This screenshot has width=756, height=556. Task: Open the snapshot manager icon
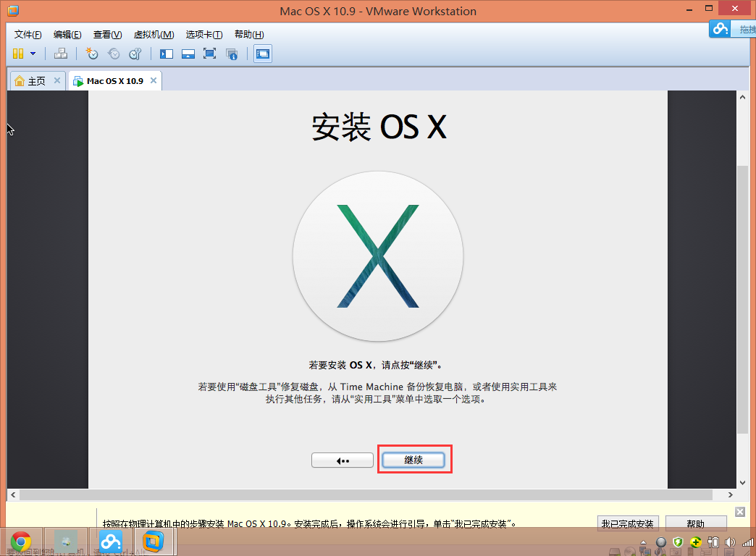coord(135,54)
